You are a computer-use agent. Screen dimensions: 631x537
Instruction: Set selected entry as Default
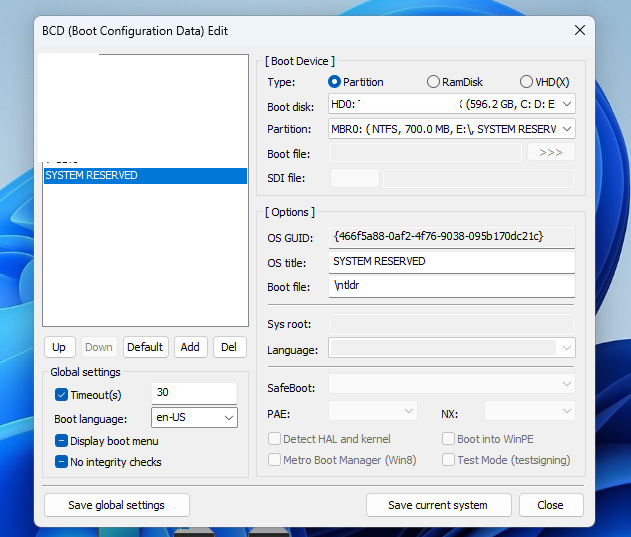click(145, 347)
